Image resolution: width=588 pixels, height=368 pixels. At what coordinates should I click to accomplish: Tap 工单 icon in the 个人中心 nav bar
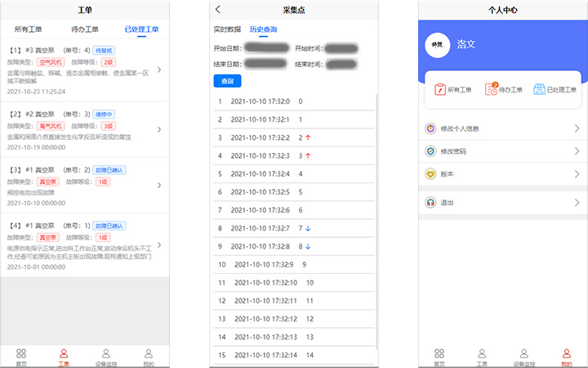482,354
